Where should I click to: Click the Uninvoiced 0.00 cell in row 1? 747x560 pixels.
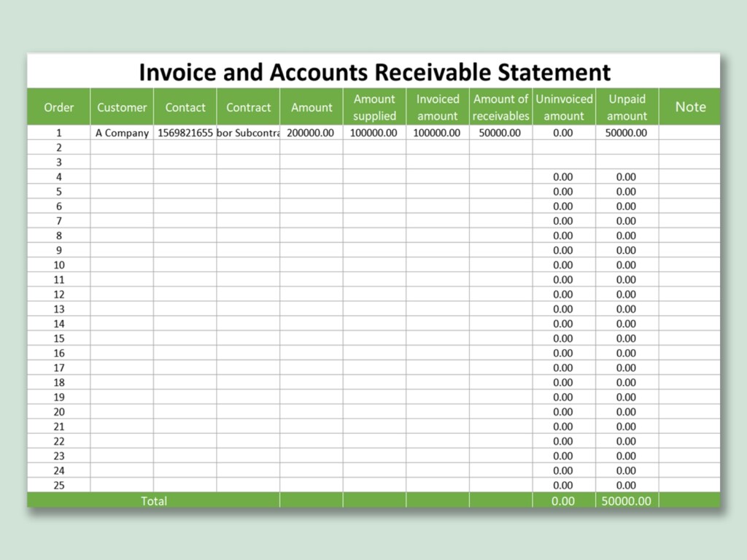(563, 133)
